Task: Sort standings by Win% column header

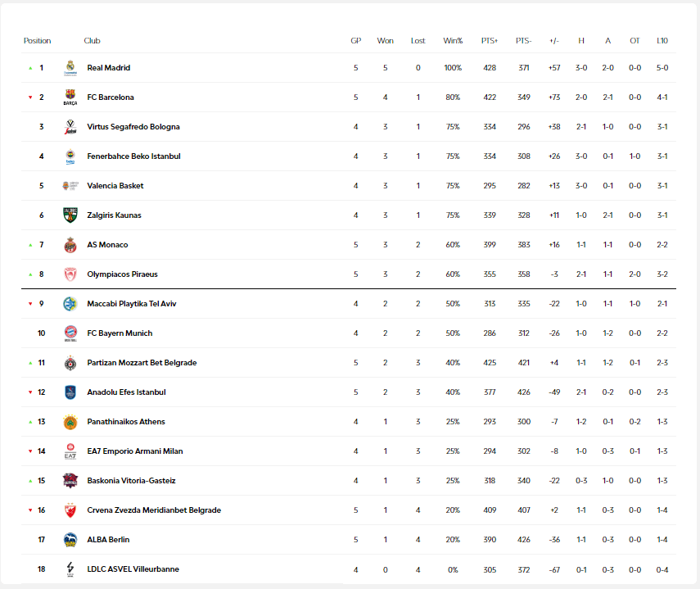Action: point(453,41)
